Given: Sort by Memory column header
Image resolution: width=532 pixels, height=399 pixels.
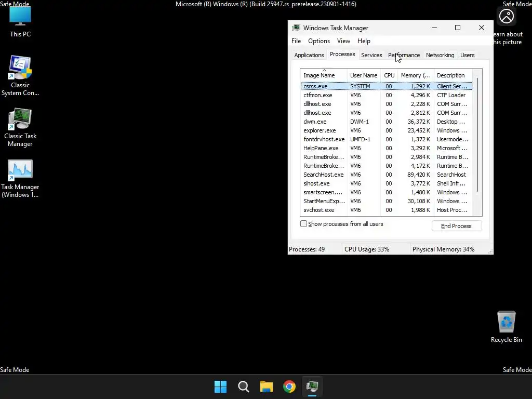Looking at the screenshot, I should point(416,75).
